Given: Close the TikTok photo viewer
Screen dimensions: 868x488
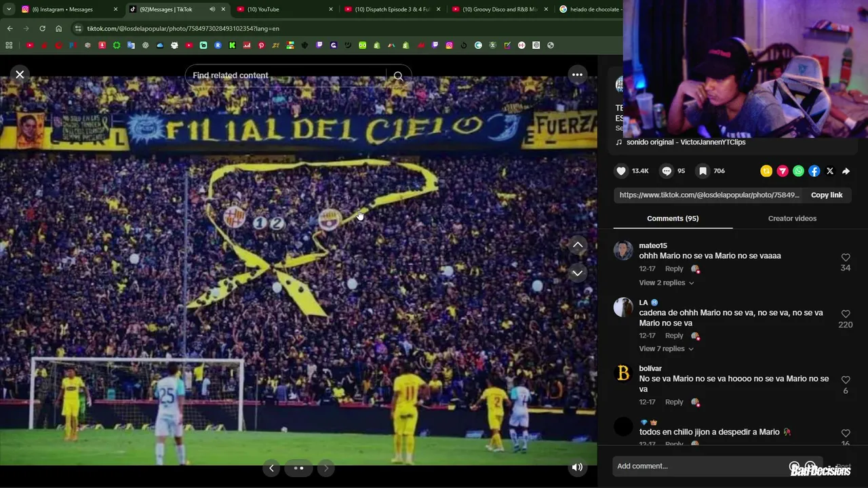Looking at the screenshot, I should pyautogui.click(x=20, y=75).
